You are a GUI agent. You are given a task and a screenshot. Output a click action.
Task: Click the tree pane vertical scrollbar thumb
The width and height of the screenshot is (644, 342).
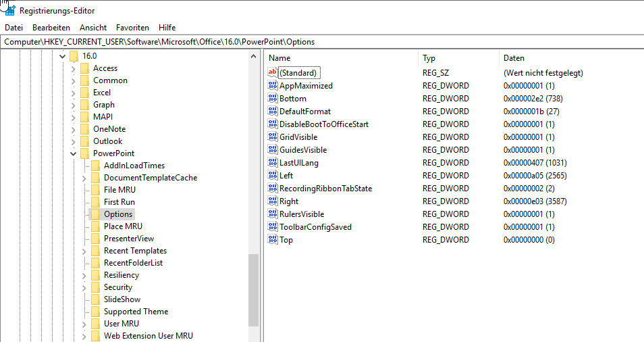(253, 290)
